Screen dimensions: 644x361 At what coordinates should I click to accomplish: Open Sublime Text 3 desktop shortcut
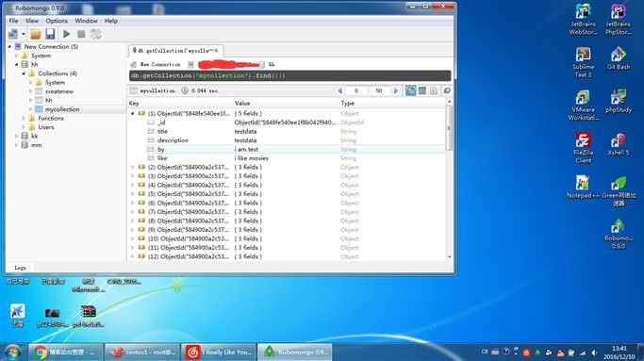pyautogui.click(x=583, y=62)
